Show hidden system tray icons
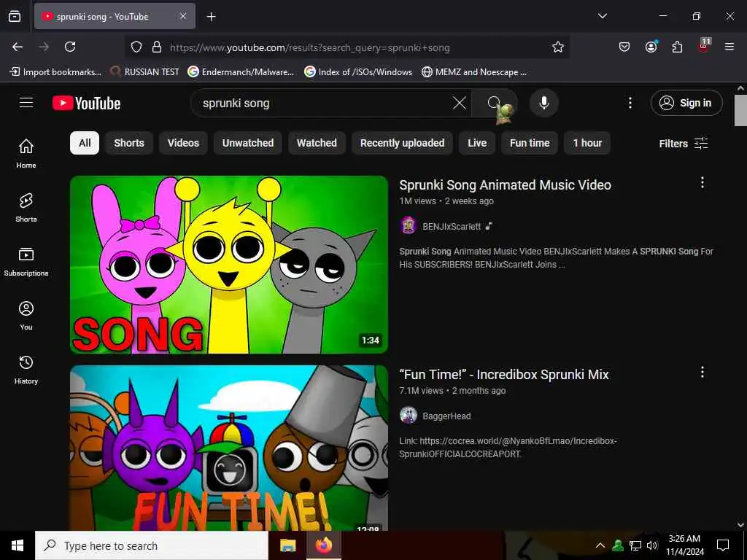Image resolution: width=747 pixels, height=560 pixels. [600, 545]
